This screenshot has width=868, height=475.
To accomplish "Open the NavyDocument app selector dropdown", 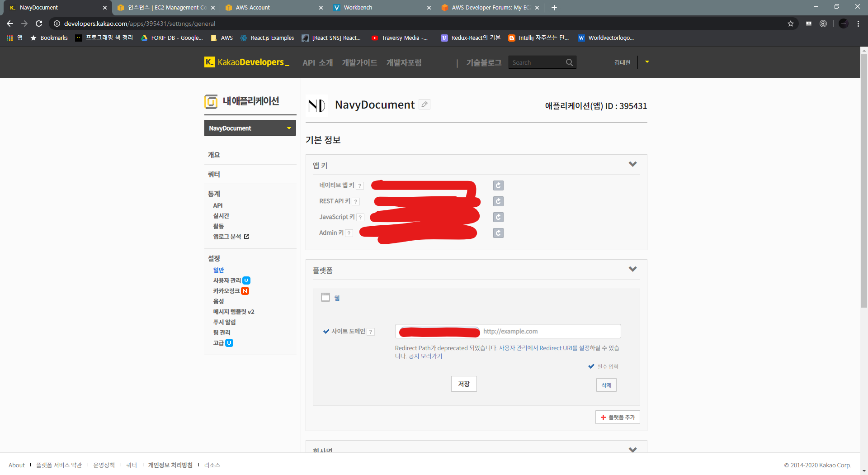I will pos(250,128).
